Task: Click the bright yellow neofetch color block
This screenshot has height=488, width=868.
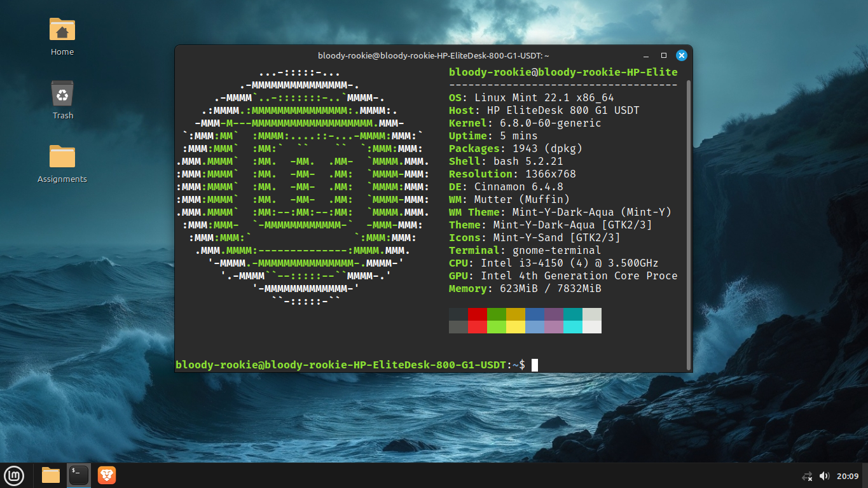Action: coord(516,327)
